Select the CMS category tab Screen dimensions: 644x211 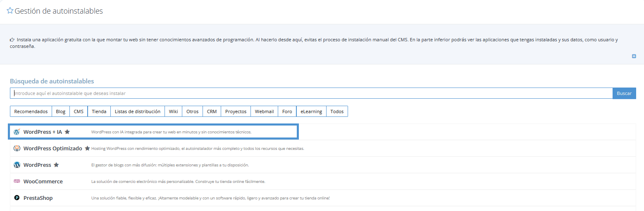pos(79,111)
